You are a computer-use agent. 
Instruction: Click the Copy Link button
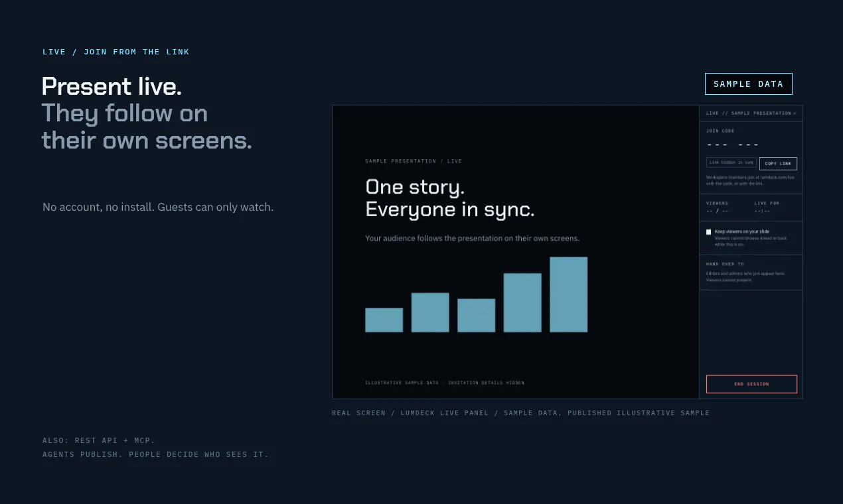[778, 163]
